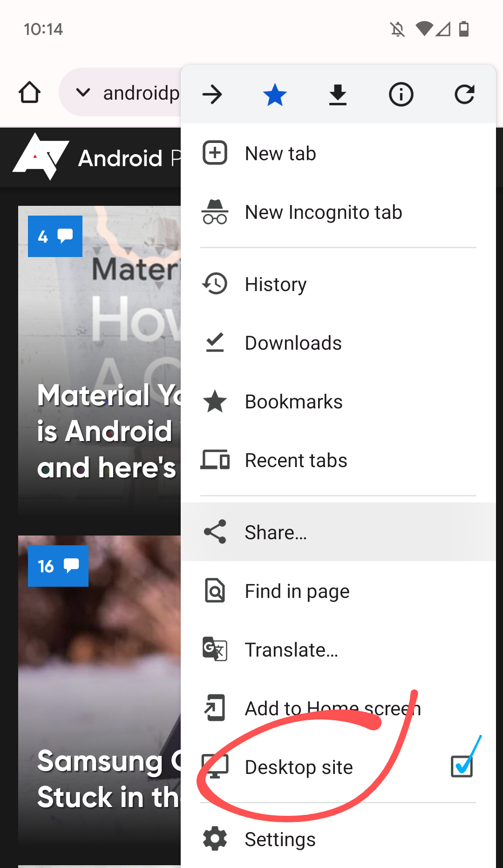Tap the forward arrow icon

click(x=212, y=95)
